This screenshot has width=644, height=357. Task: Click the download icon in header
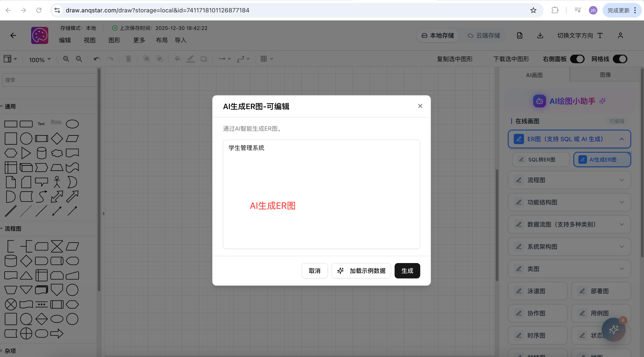pyautogui.click(x=540, y=35)
